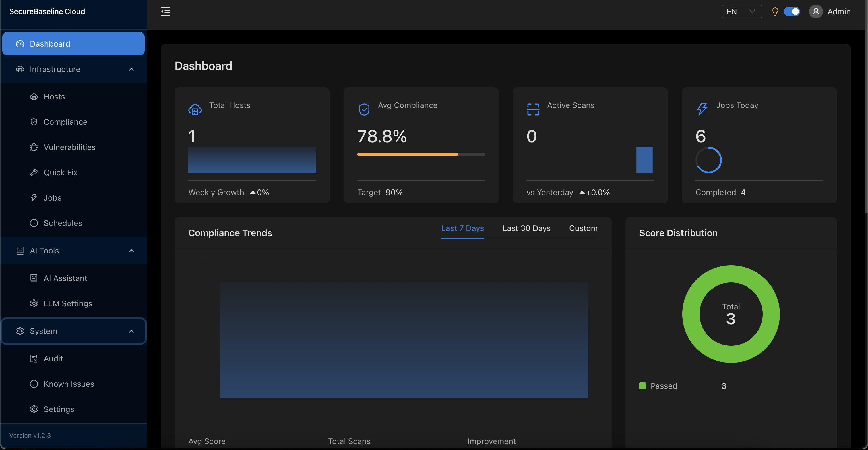The image size is (868, 450).
Task: Open the Known Issues page
Action: (x=73, y=384)
